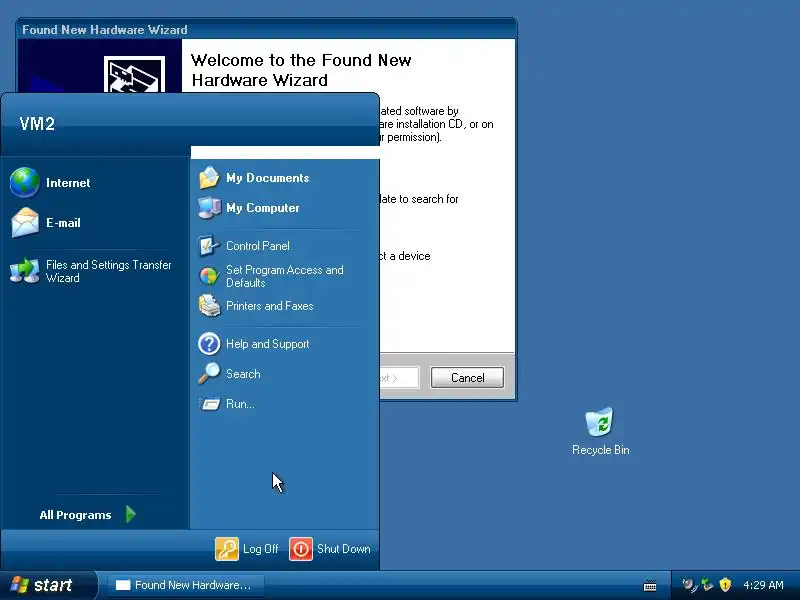Image resolution: width=800 pixels, height=600 pixels.
Task: Open the Printers and Faxes icon
Action: coord(209,306)
